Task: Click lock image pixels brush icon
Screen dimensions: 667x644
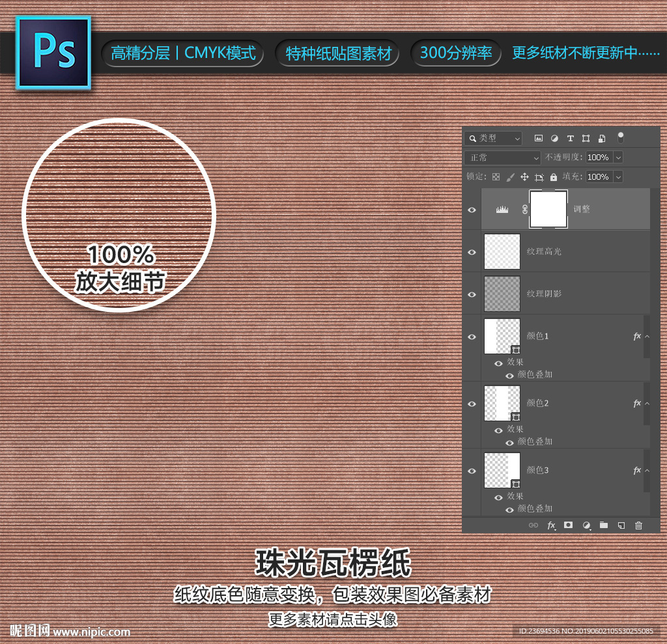Action: 511,177
